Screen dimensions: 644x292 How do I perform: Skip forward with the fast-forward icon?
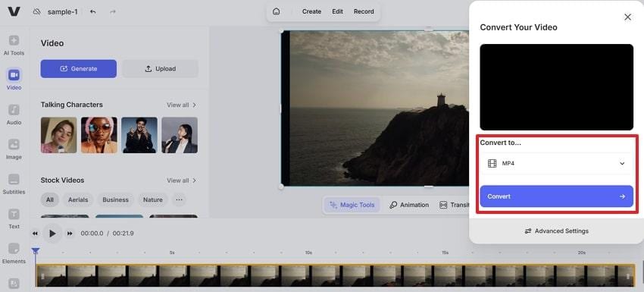[x=70, y=234]
